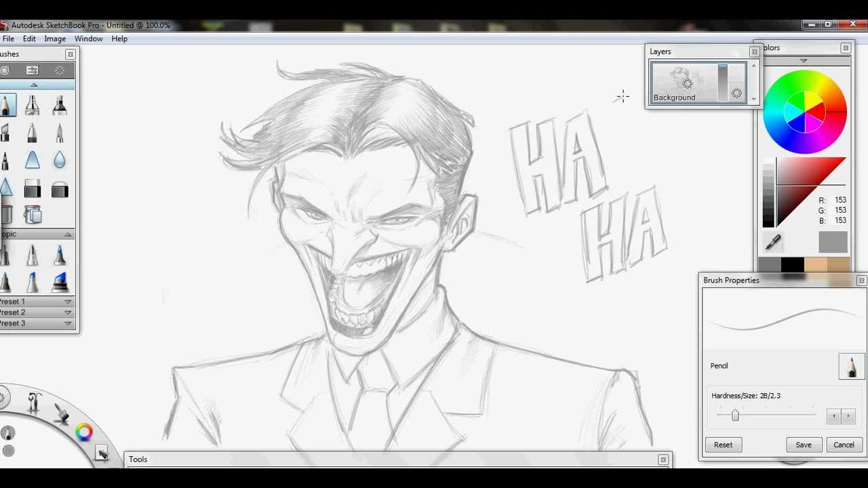Choose the blue-tipped Copic marker in top row
Screen dimensions: 868x488
(60, 255)
